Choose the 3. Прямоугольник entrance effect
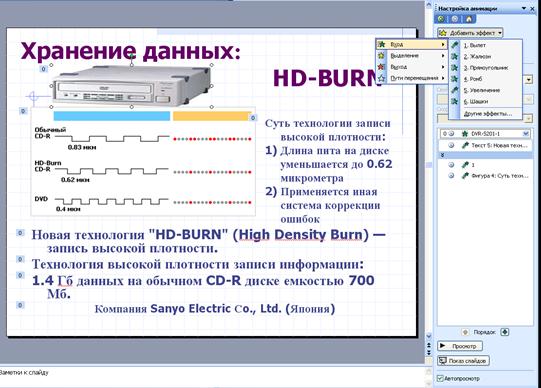541x388 pixels. tap(486, 68)
